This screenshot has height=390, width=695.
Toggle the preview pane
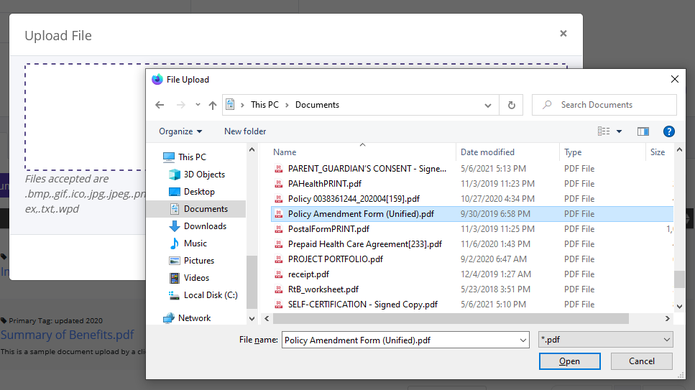pos(643,132)
